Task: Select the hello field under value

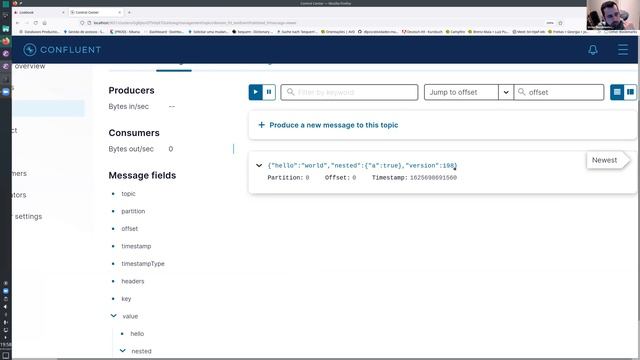Action: 137,334
